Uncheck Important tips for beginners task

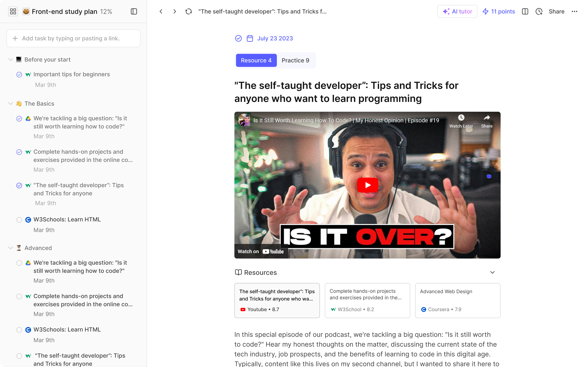[19, 75]
